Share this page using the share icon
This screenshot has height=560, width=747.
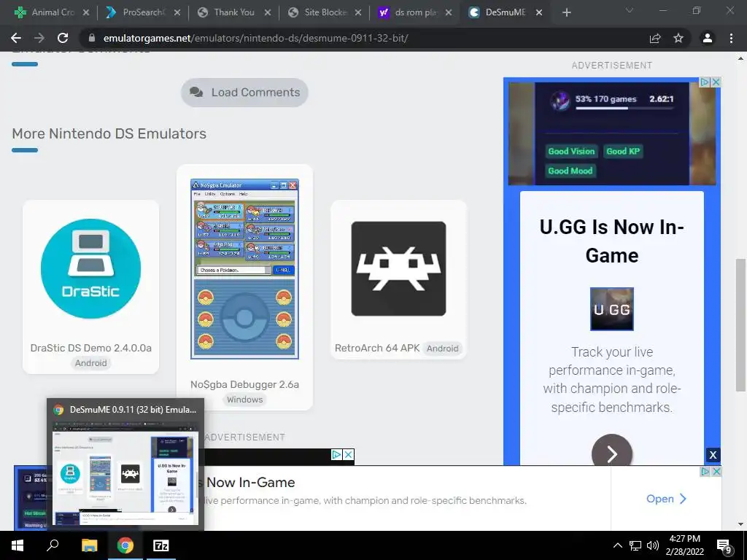655,38
